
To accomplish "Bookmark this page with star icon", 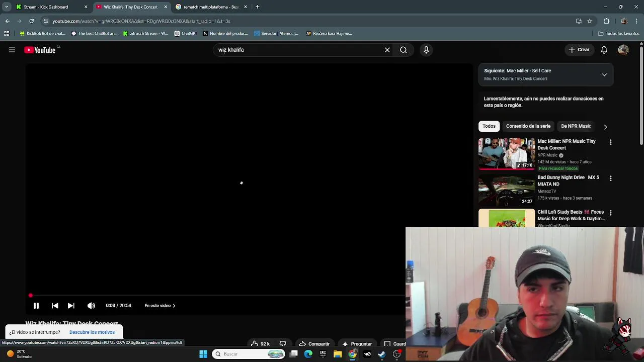I will pyautogui.click(x=590, y=21).
